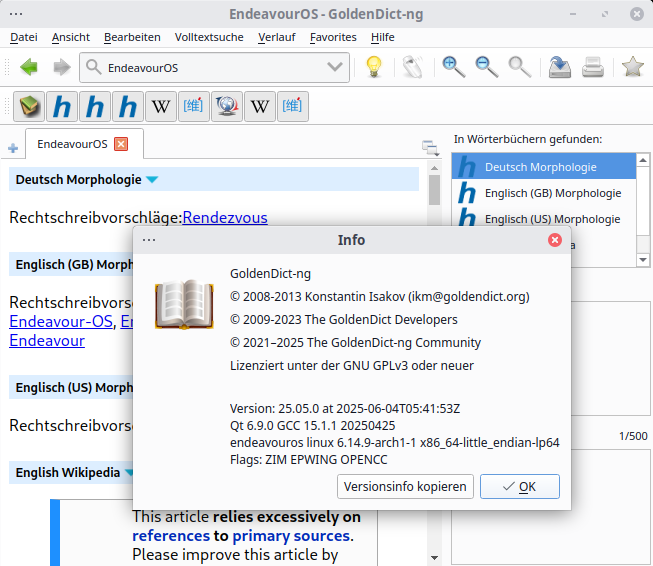Expand the search box dropdown arrow
Screen dimensions: 653x566
335,67
